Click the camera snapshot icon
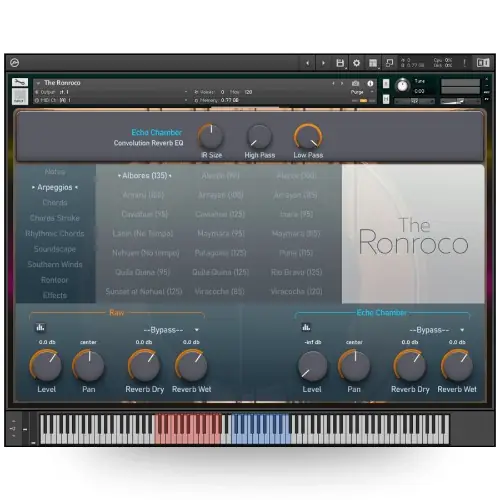 (355, 83)
